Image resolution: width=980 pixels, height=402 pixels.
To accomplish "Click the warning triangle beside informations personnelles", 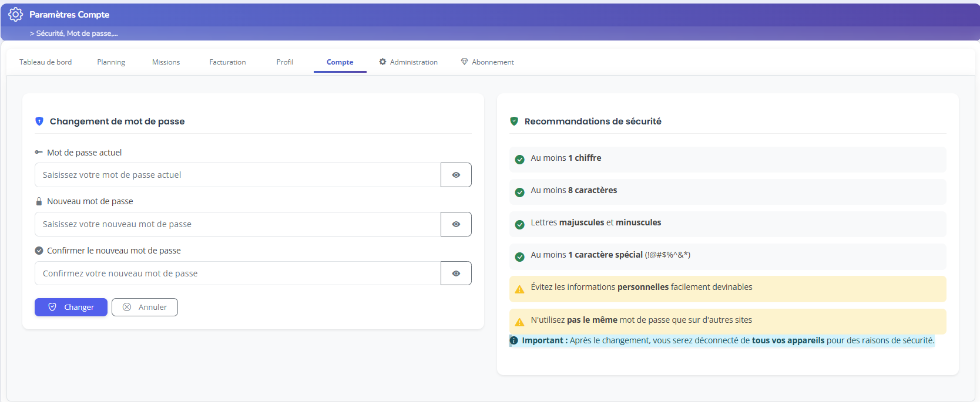I will point(519,289).
